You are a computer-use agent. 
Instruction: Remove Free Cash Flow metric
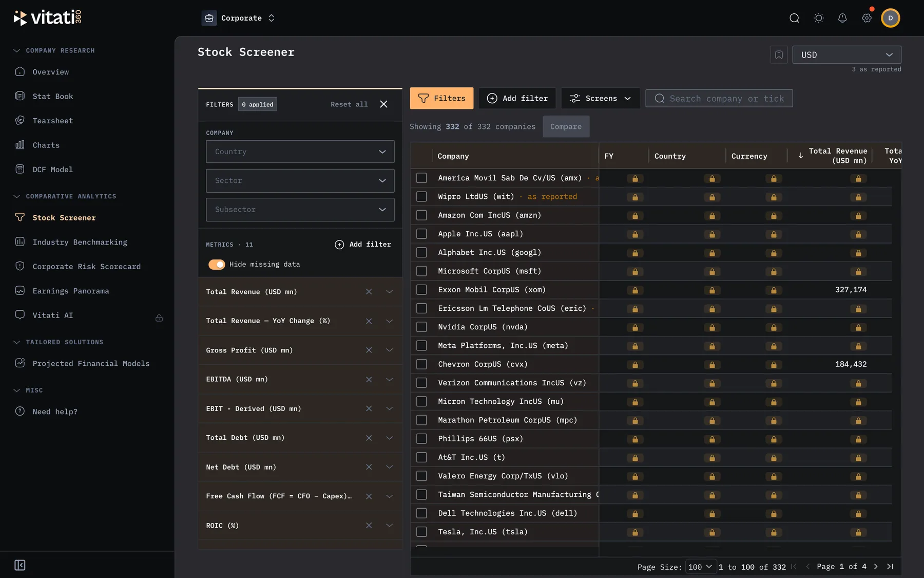[x=369, y=496]
